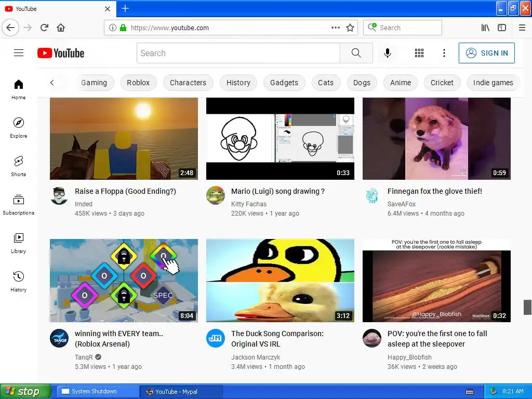The height and width of the screenshot is (399, 532).
Task: Click the YouTube search magnifier button
Action: click(x=356, y=53)
